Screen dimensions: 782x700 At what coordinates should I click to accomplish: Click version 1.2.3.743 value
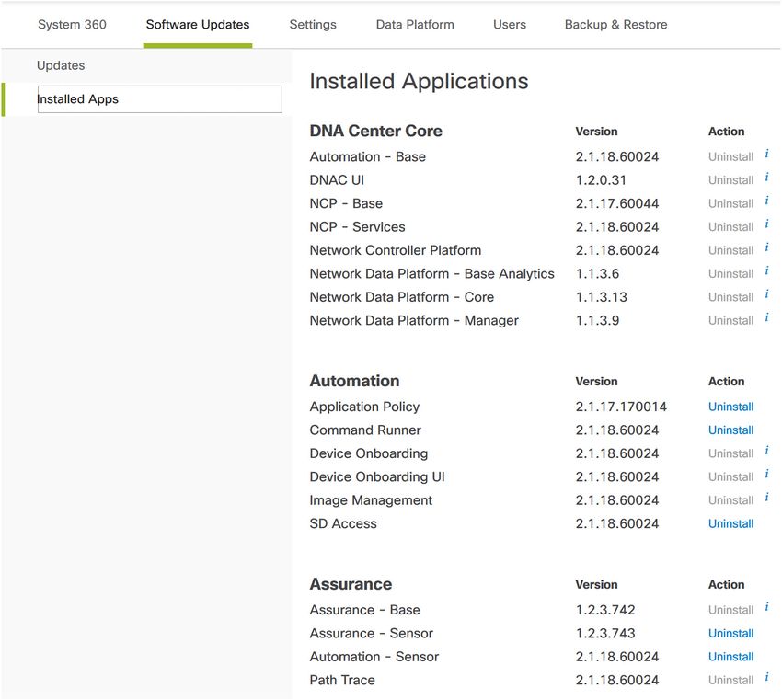[605, 634]
